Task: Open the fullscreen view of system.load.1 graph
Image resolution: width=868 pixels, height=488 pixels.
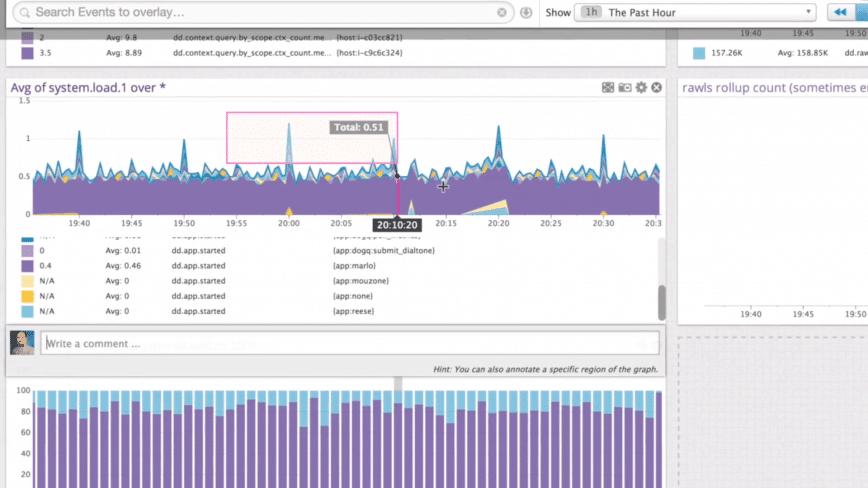Action: [x=608, y=87]
